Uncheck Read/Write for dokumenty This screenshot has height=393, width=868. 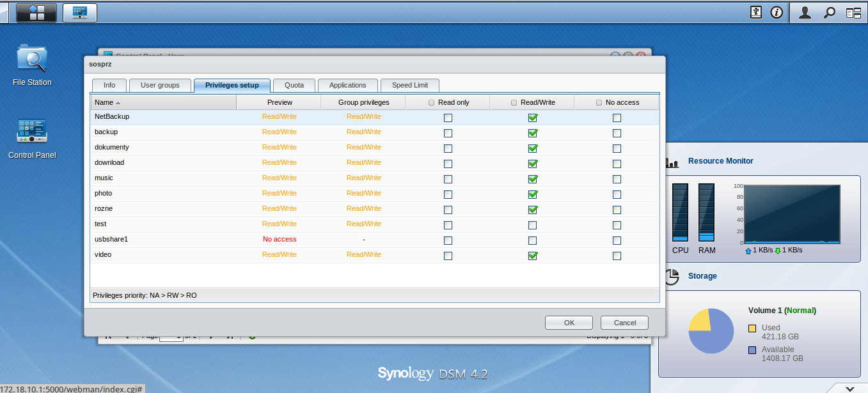pyautogui.click(x=532, y=148)
